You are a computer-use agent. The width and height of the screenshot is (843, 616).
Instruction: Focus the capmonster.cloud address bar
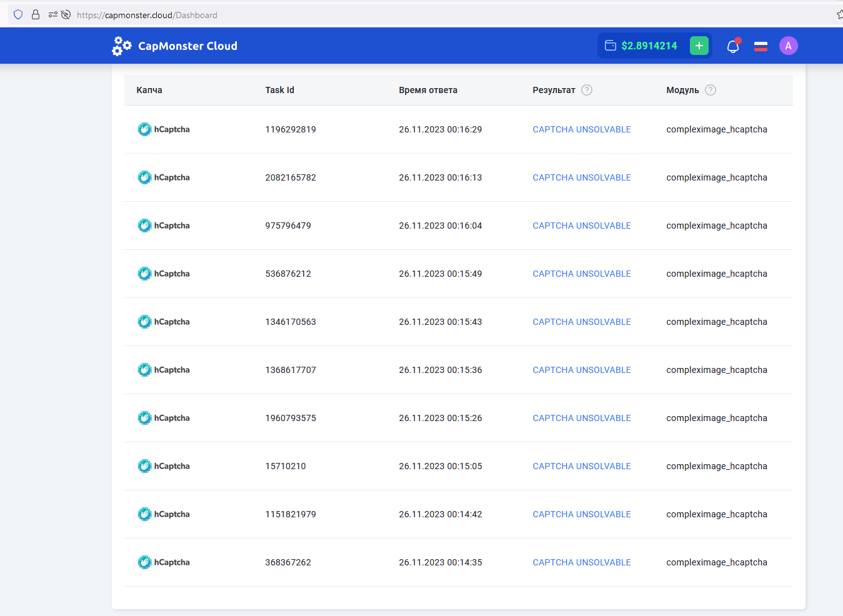click(437, 15)
